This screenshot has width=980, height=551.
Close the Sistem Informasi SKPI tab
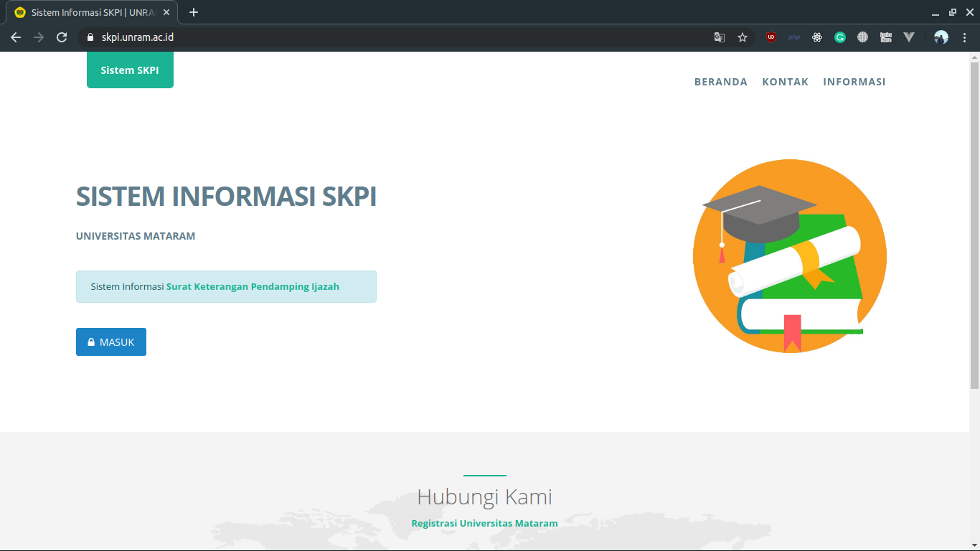click(x=166, y=12)
